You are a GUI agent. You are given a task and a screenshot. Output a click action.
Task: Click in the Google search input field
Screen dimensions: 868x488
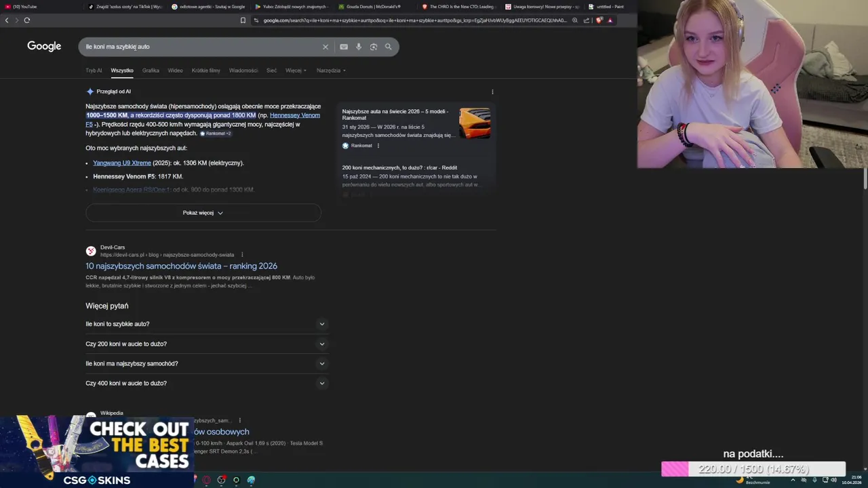tap(203, 47)
